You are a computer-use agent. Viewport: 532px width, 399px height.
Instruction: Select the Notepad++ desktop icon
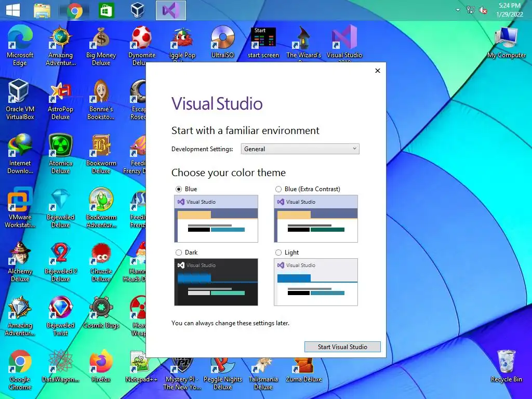(141, 366)
